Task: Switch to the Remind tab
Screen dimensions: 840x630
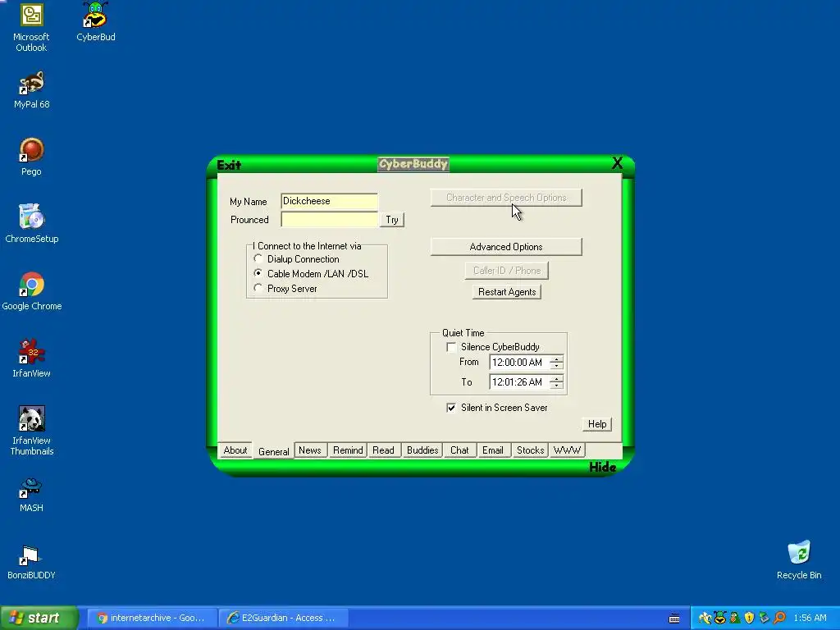Action: coord(348,450)
